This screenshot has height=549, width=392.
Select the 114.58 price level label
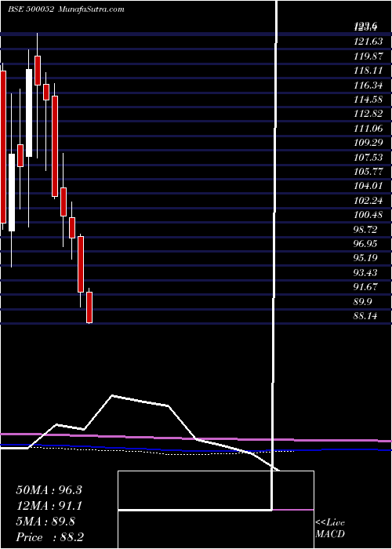pos(368,100)
